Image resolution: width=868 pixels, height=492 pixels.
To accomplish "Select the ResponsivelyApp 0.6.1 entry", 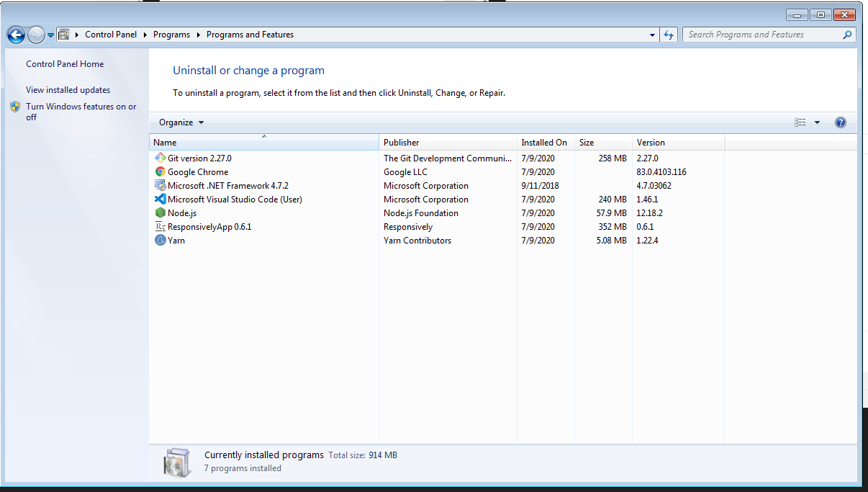I will (209, 227).
